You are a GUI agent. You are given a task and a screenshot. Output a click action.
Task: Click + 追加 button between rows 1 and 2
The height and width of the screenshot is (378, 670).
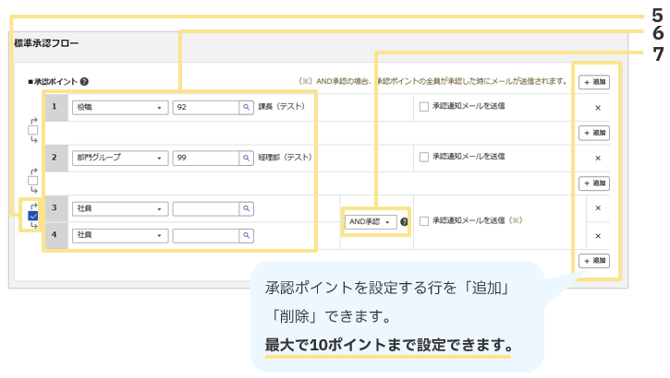coord(594,133)
